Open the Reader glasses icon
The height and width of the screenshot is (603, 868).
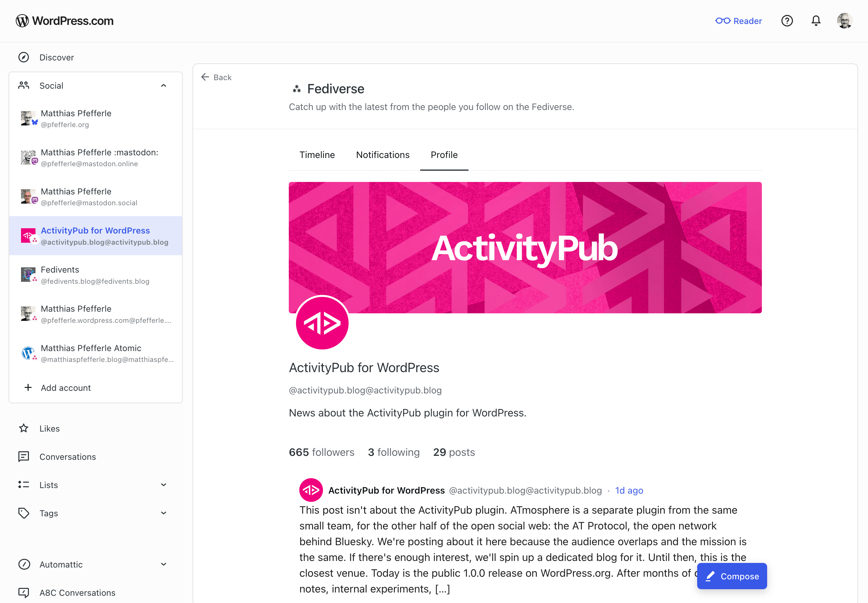pyautogui.click(x=722, y=21)
